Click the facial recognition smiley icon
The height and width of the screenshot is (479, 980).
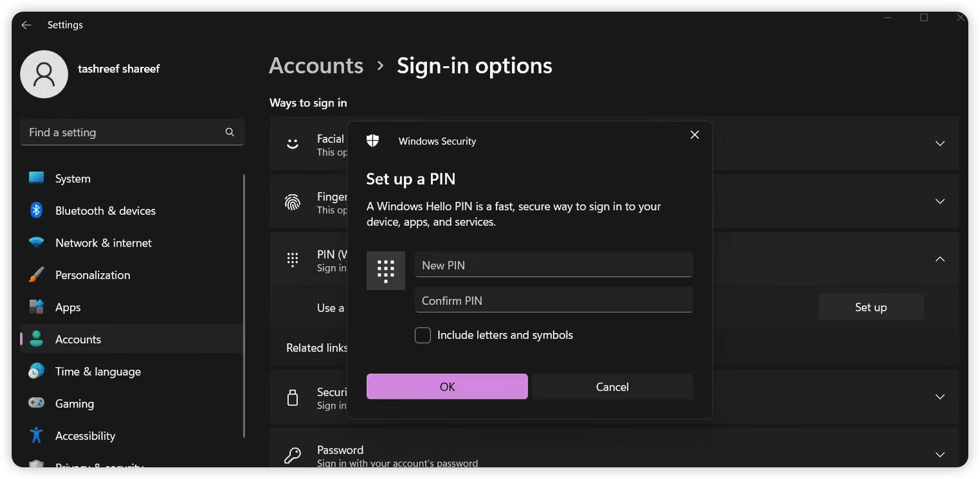[293, 143]
